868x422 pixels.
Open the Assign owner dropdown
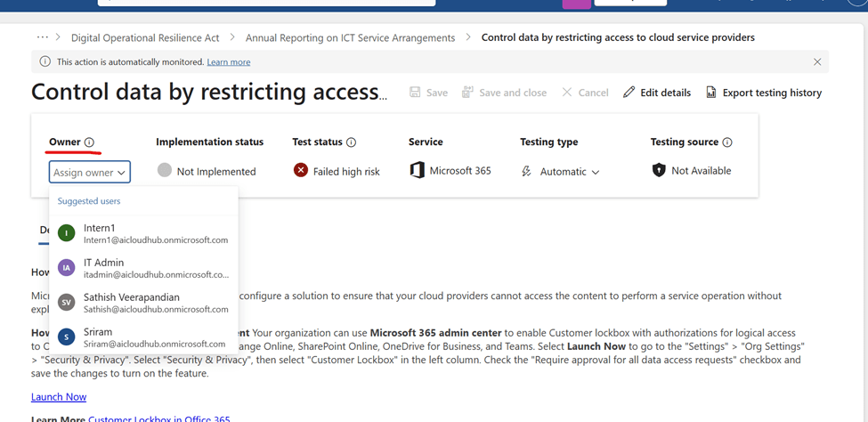(90, 172)
